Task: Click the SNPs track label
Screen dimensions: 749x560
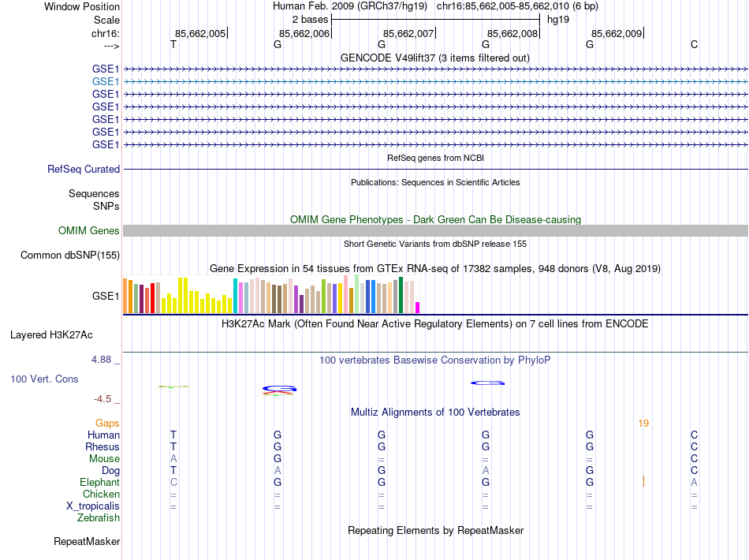Action: pyautogui.click(x=106, y=206)
